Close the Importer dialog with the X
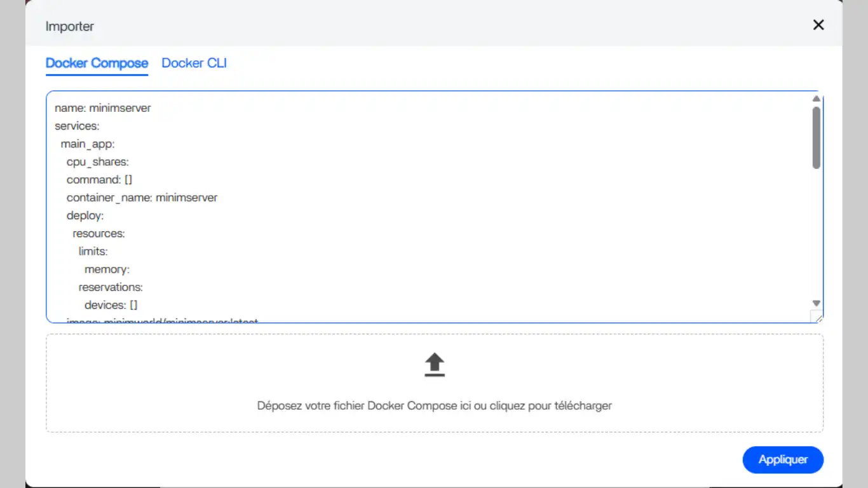The width and height of the screenshot is (868, 488). point(818,25)
